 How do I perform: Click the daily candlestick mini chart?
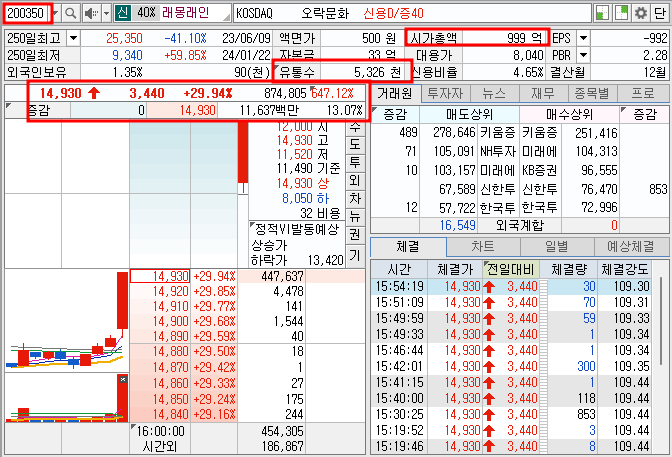tap(67, 321)
